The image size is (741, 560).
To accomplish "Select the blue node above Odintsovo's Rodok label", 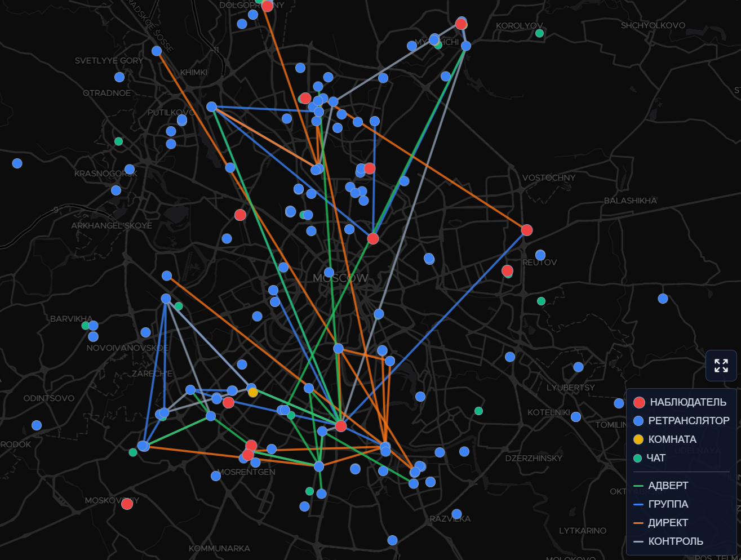I will 37,425.
